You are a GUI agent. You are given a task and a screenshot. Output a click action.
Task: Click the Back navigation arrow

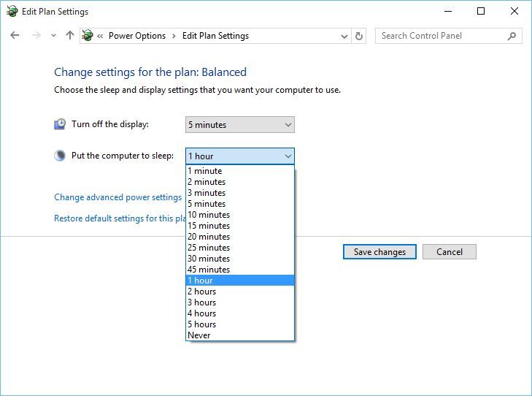tap(15, 36)
